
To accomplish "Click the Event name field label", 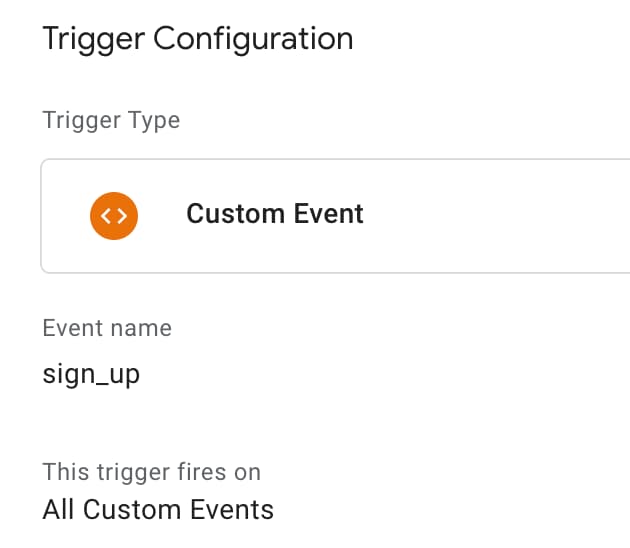I will 107,328.
